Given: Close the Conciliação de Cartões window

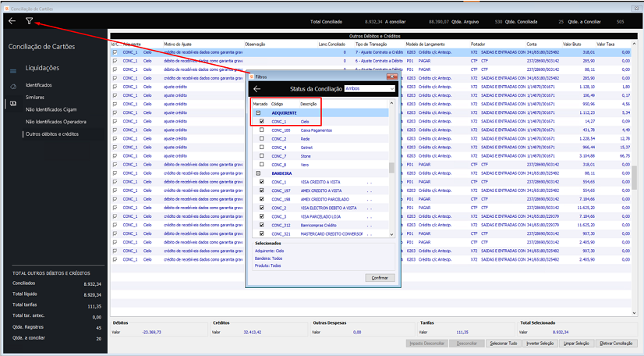Looking at the screenshot, I should pyautogui.click(x=638, y=9).
